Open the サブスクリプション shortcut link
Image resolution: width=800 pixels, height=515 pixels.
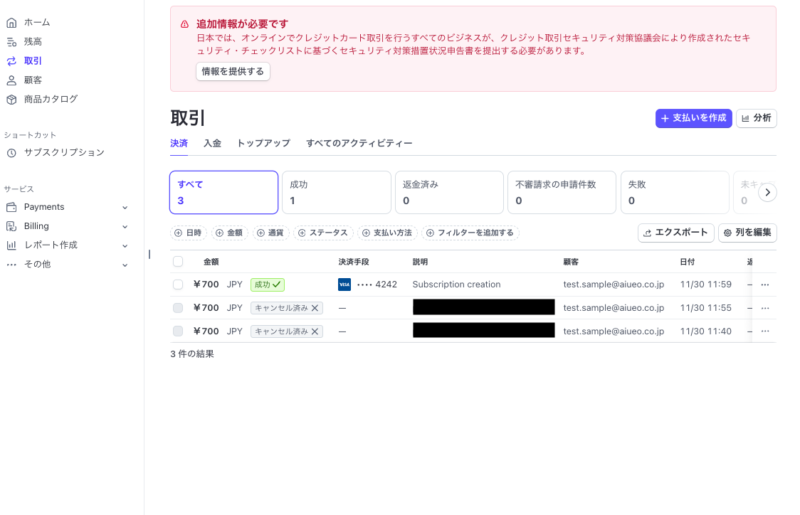coord(64,153)
